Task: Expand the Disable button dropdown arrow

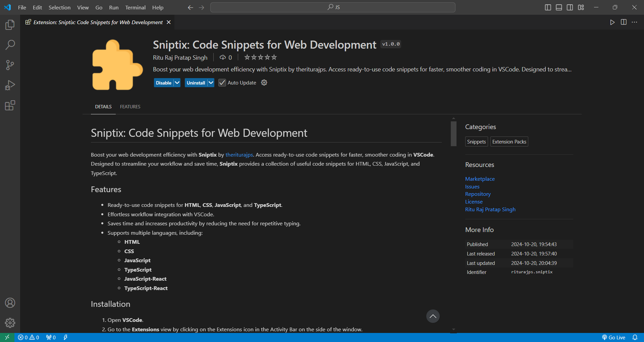Action: coord(177,82)
